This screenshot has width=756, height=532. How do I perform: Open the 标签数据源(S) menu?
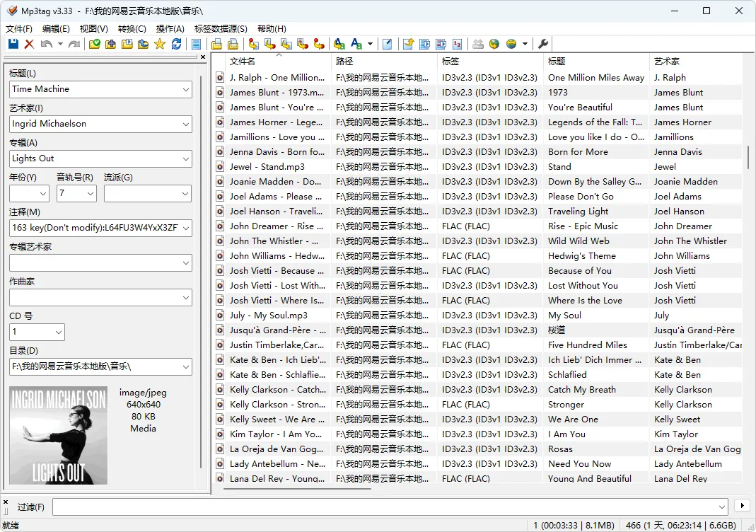click(221, 29)
